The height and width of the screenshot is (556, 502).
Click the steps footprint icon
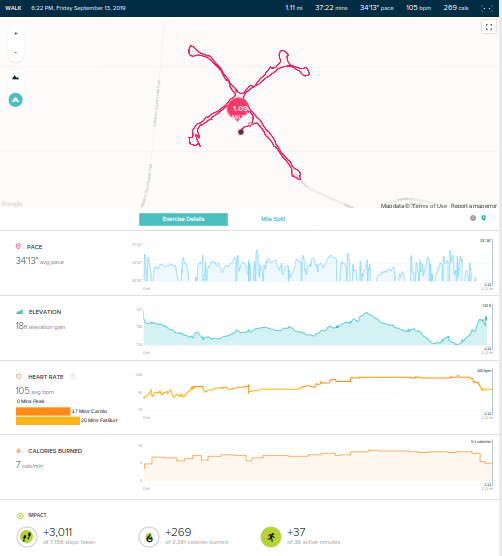click(x=27, y=537)
